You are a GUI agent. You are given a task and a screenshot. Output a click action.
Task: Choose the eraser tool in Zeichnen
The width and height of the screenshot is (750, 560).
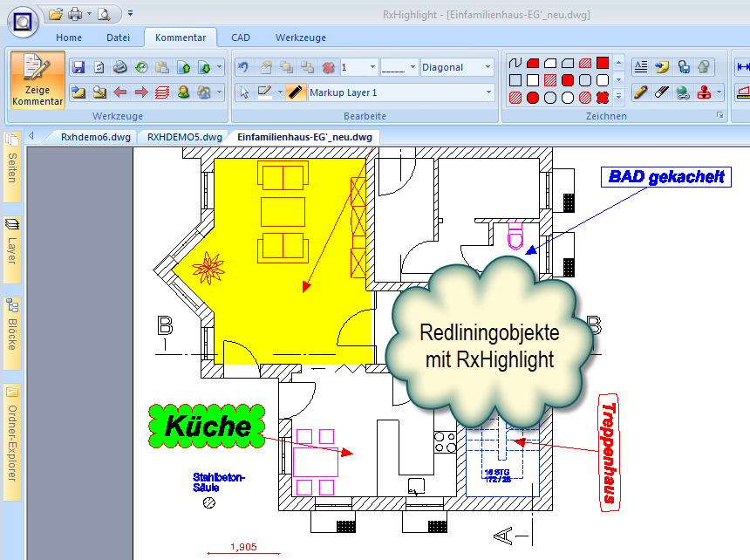pyautogui.click(x=660, y=92)
